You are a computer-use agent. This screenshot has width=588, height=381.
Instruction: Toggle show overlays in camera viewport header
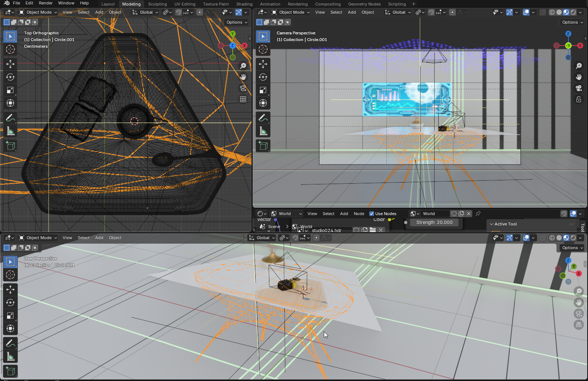click(x=526, y=12)
